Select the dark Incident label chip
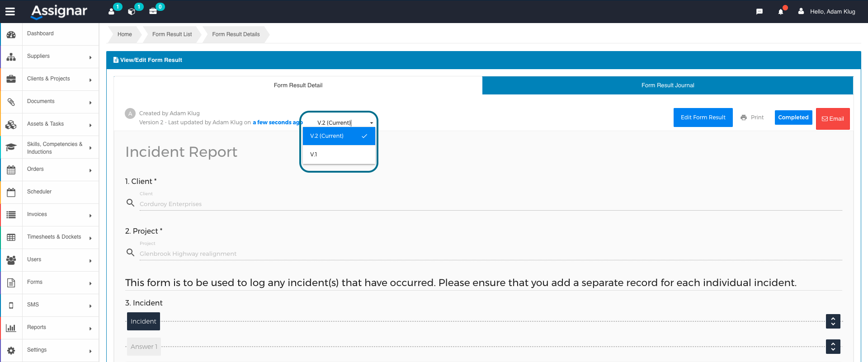This screenshot has height=362, width=868. click(x=143, y=321)
